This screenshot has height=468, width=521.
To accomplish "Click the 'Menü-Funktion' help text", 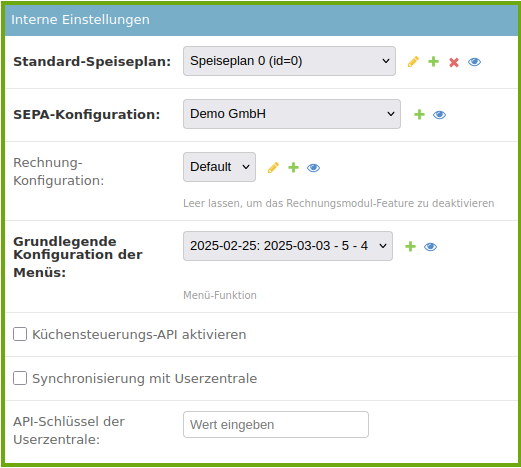I will pyautogui.click(x=220, y=295).
